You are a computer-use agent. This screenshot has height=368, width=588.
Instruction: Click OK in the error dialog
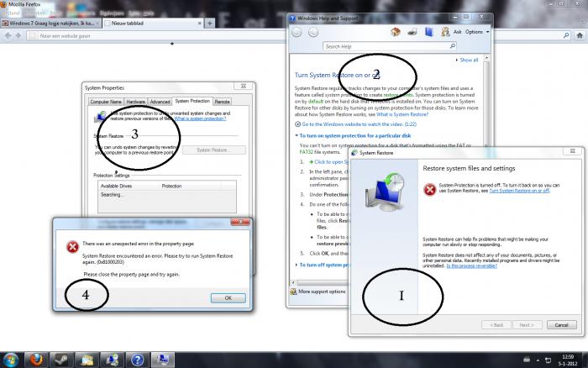click(228, 298)
